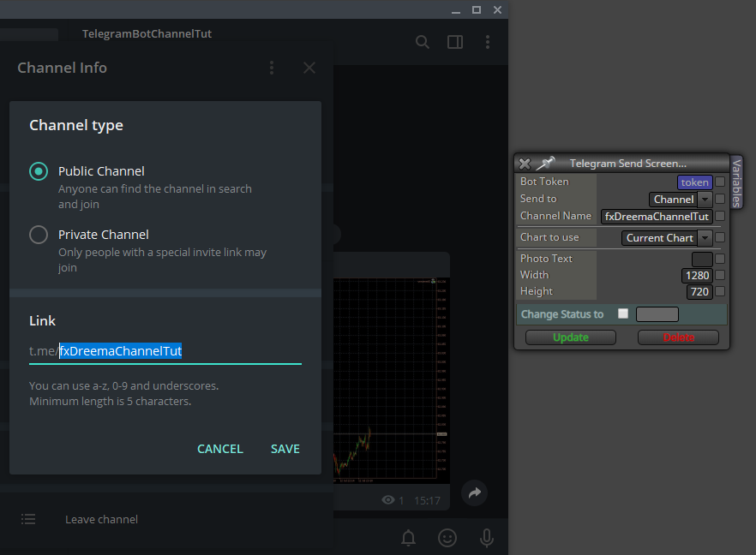Maximize the Telegram window
Image resolution: width=756 pixels, height=555 pixels.
[477, 10]
